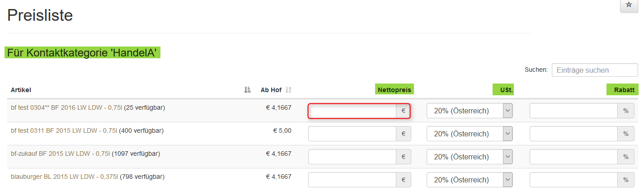Focus discount input for blauburger row
The width and height of the screenshot is (644, 191).
pos(573,180)
